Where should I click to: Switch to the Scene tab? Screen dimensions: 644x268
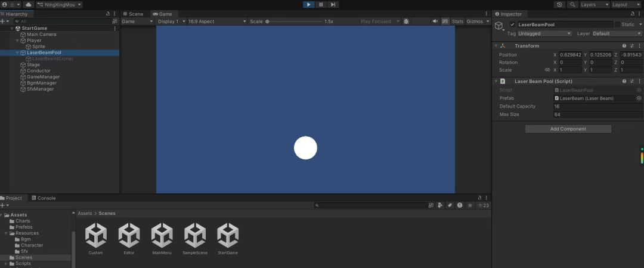point(133,14)
